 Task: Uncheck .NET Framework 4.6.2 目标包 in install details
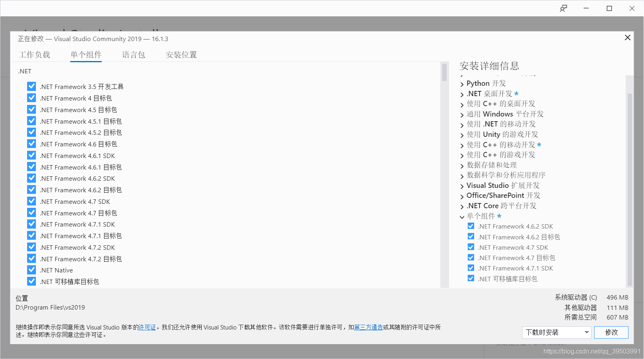pos(471,236)
